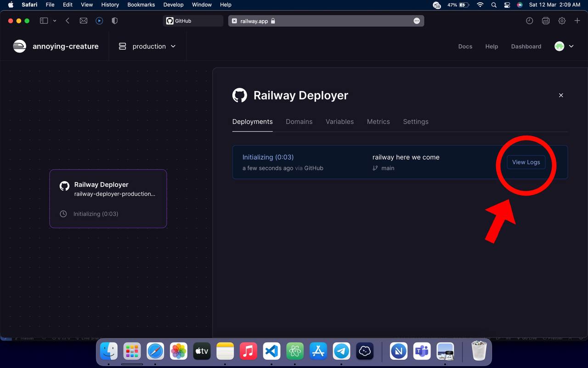Open Finder from the dock

[109, 352]
